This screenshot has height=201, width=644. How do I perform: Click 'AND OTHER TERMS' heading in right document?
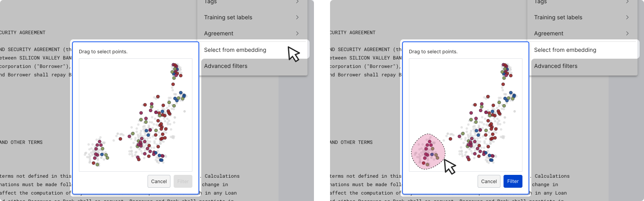pyautogui.click(x=351, y=142)
